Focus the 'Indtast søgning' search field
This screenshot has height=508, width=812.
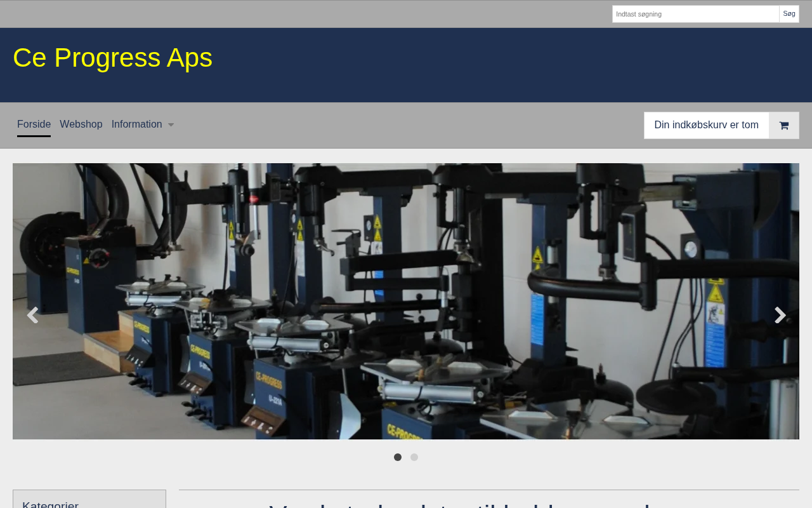click(x=695, y=14)
